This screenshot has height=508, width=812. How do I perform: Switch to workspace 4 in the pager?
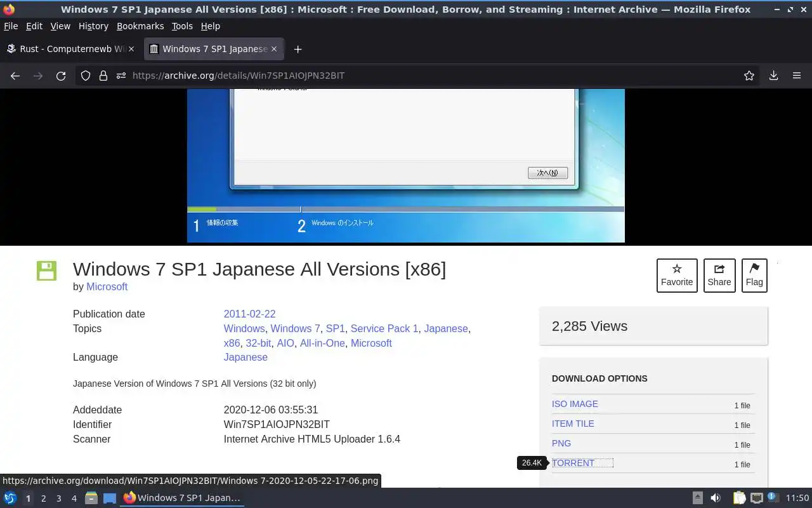click(74, 498)
